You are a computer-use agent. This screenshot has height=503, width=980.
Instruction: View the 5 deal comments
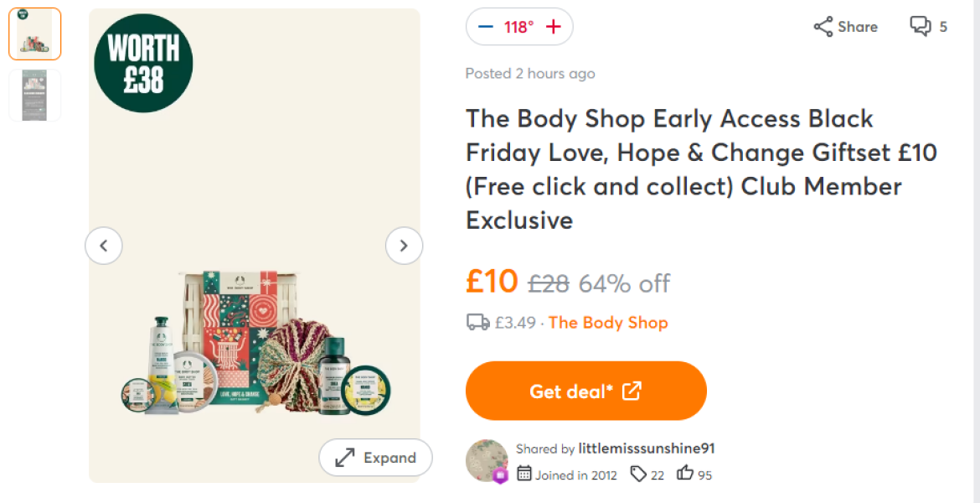point(928,26)
